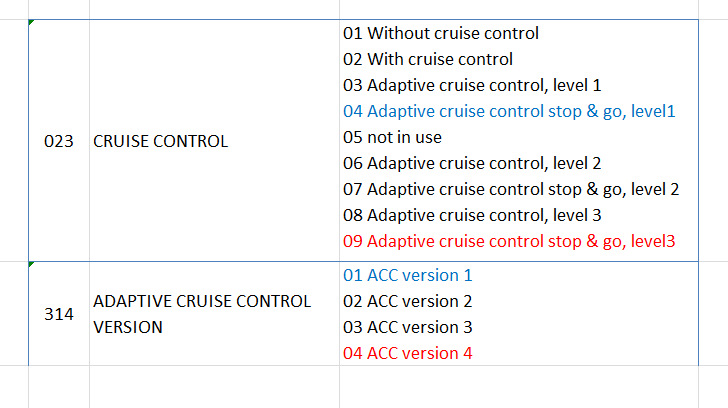
Task: Click the green error triangle on cell 023
Action: click(32, 22)
